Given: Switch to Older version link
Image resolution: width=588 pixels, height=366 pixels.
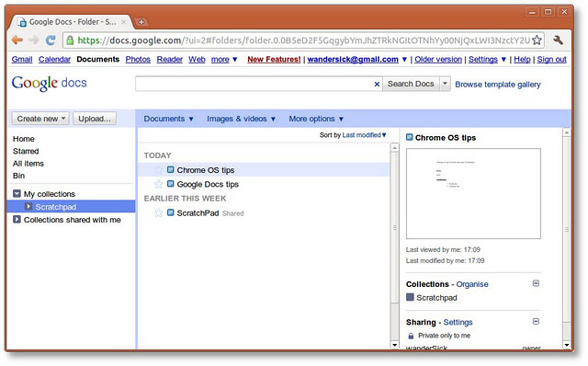Looking at the screenshot, I should (438, 59).
